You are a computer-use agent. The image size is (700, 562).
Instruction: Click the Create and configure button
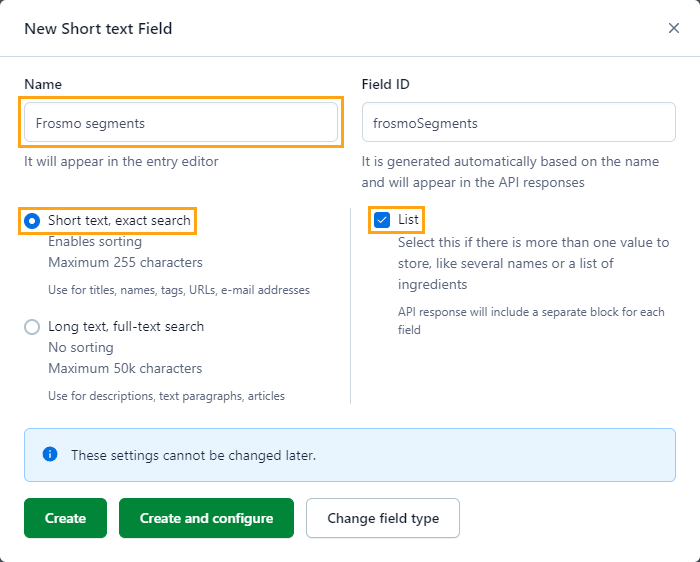point(206,518)
